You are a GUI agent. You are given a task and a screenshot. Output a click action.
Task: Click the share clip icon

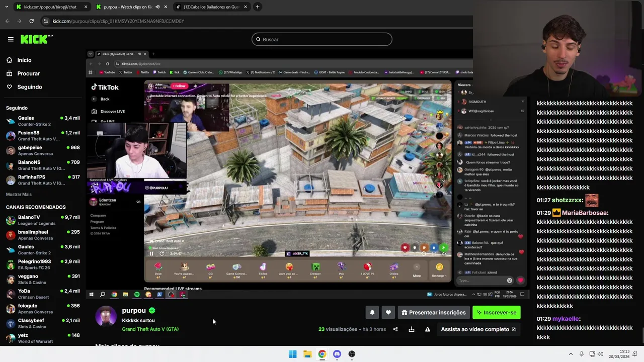click(395, 329)
